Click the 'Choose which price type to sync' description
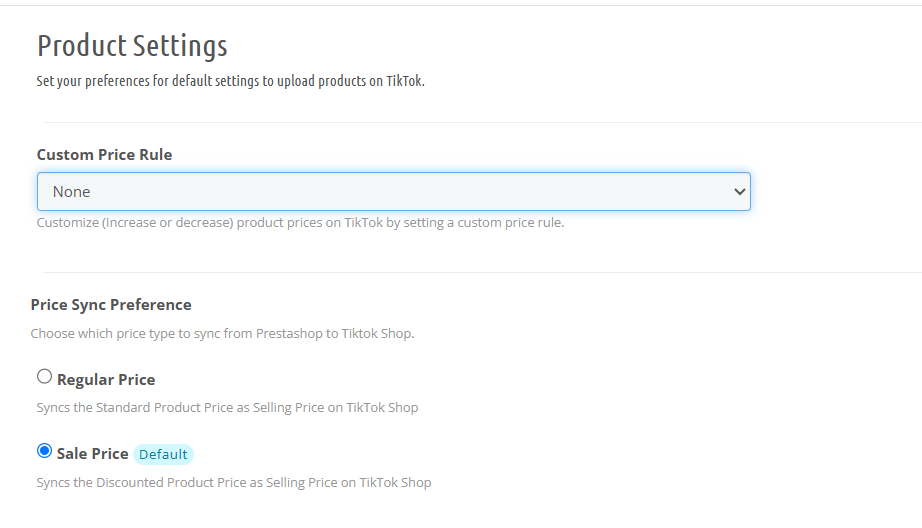The height and width of the screenshot is (528, 922). 222,333
